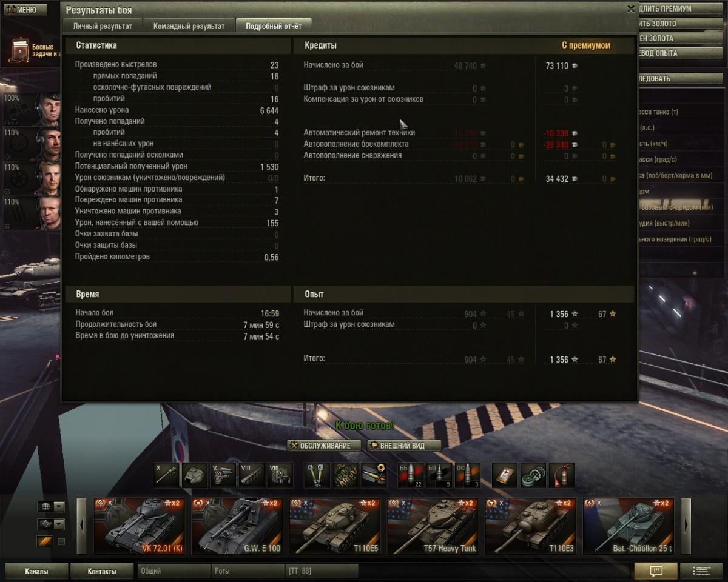Click the Начислено за бой experience 1 356
This screenshot has width=728, height=582.
coord(559,314)
